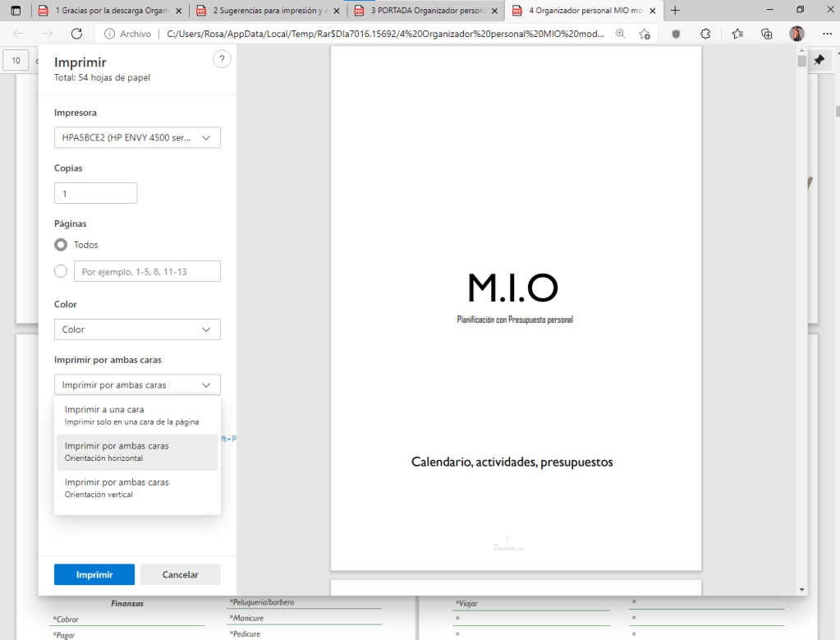The height and width of the screenshot is (640, 840).
Task: Select duplex option with Orientación vertical
Action: coord(137,488)
